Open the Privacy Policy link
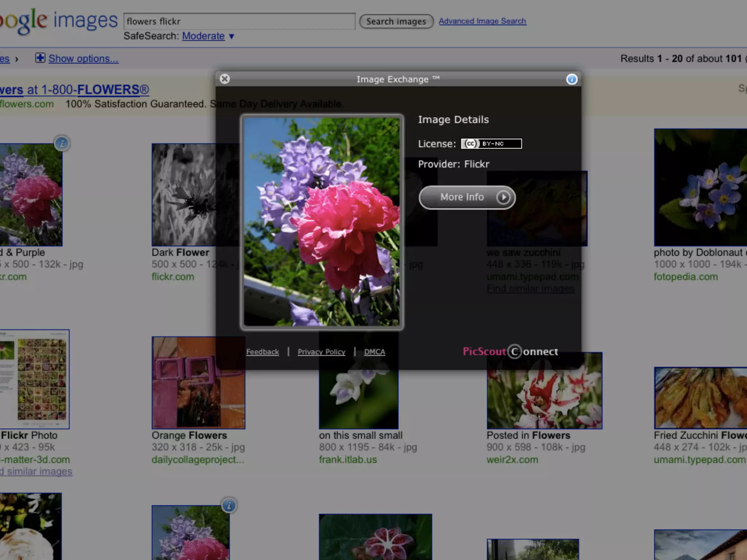Screen dimensions: 747x560 click(321, 352)
